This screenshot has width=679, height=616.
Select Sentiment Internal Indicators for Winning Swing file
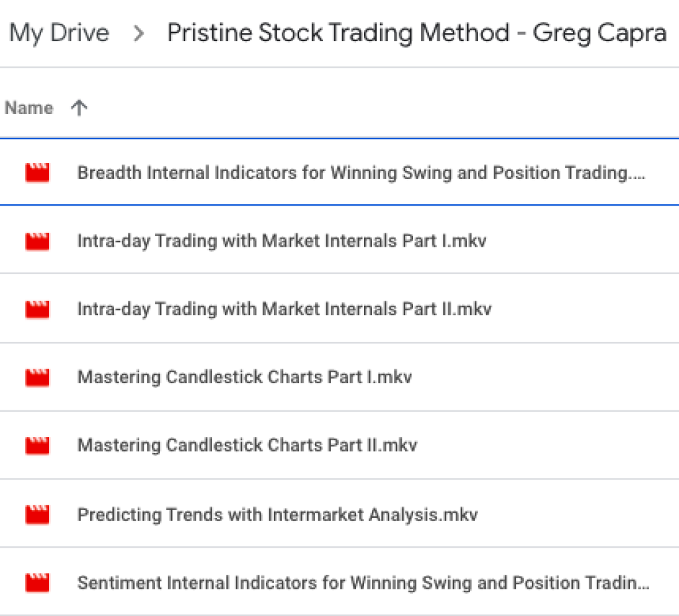click(x=363, y=583)
